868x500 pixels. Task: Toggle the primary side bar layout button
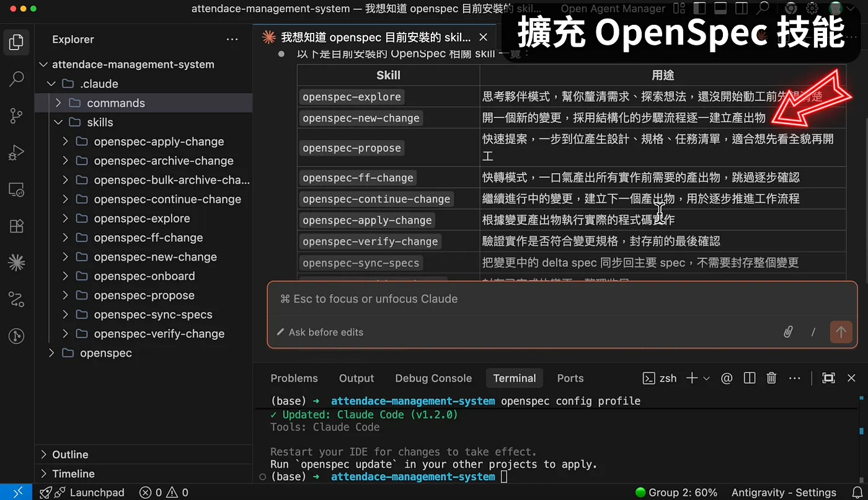click(x=699, y=9)
